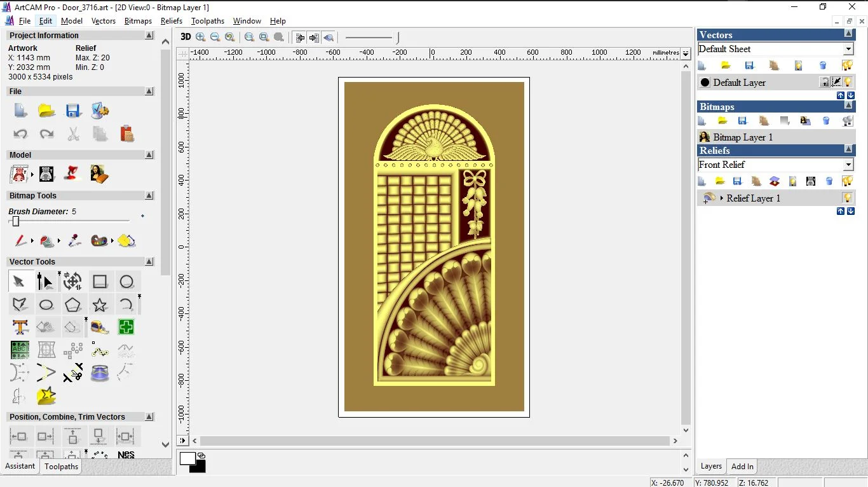Click the Zoom In magnifier icon

201,37
